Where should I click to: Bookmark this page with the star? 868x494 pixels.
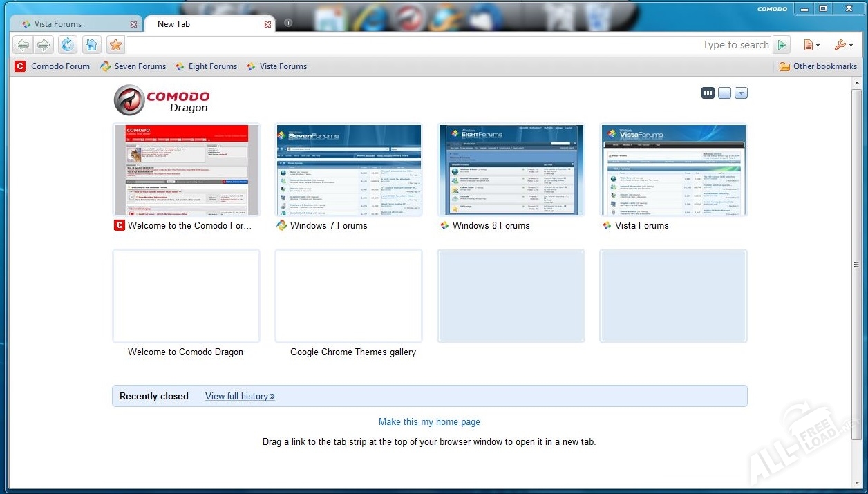(115, 45)
